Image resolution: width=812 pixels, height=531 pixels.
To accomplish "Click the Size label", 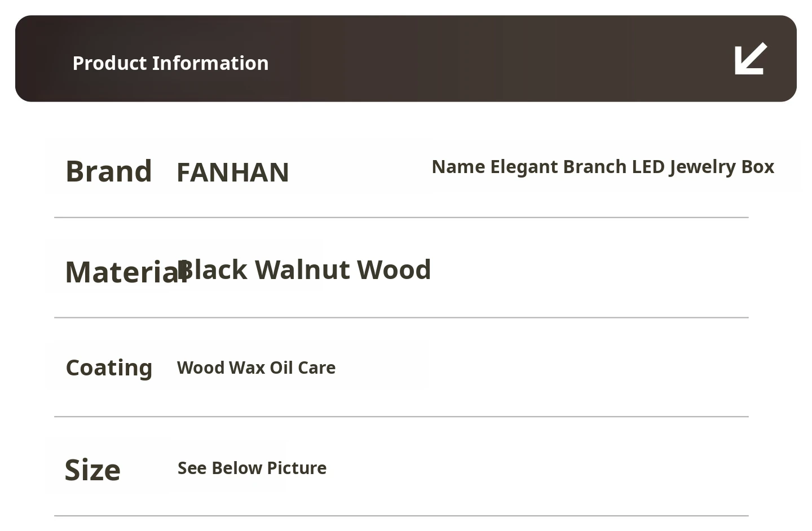I will [x=92, y=470].
